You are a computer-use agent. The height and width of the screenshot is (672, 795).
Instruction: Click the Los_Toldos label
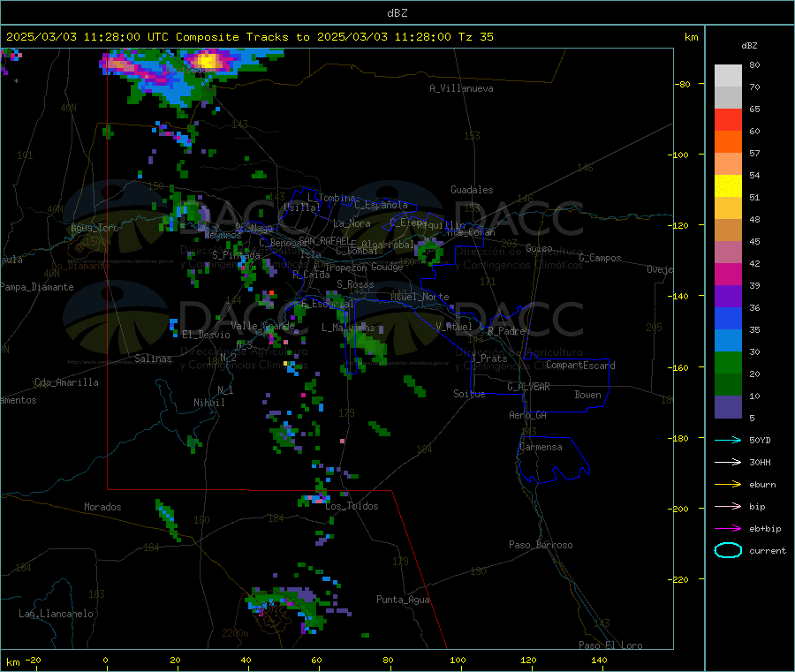352,506
